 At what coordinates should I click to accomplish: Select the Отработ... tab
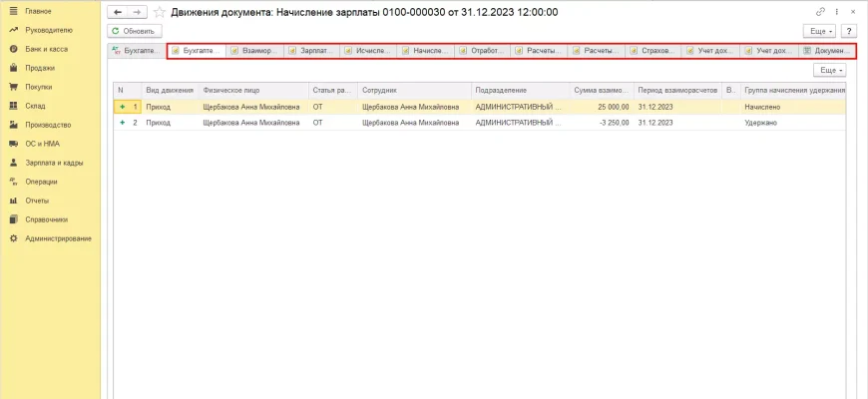(x=483, y=50)
